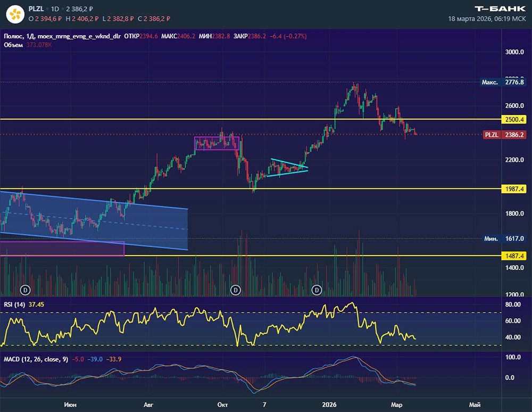Click the 2026 label on time axis
532x412 pixels.
click(329, 405)
